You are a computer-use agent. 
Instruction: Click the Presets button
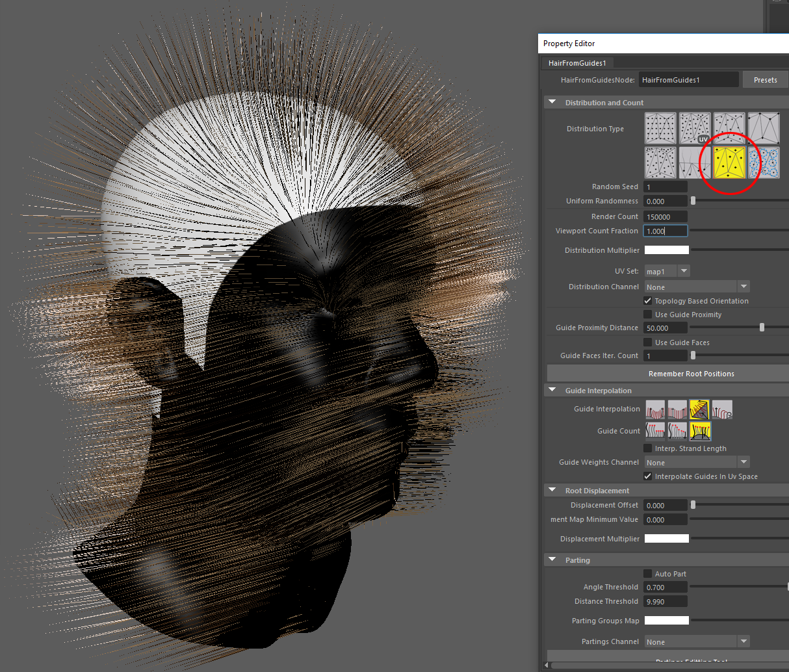coord(765,80)
